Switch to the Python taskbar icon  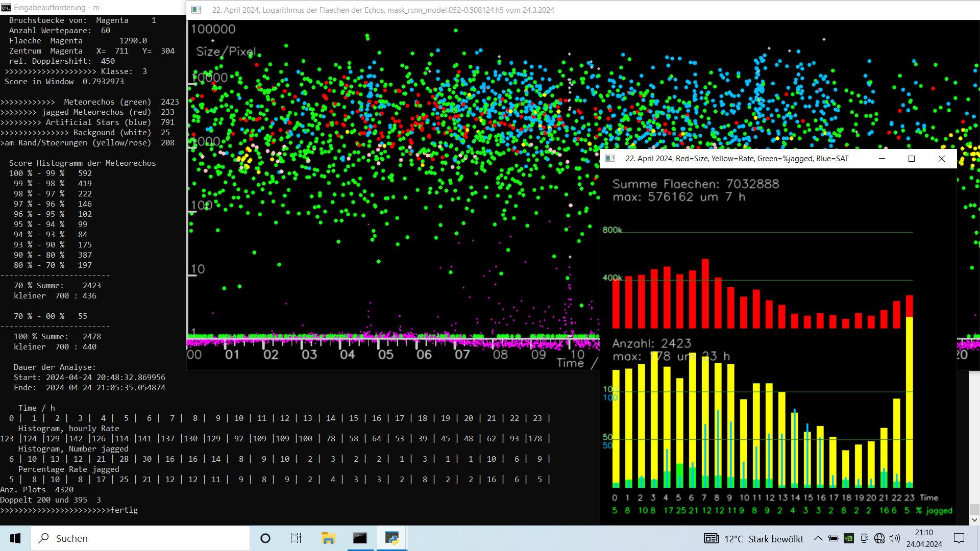click(x=391, y=538)
